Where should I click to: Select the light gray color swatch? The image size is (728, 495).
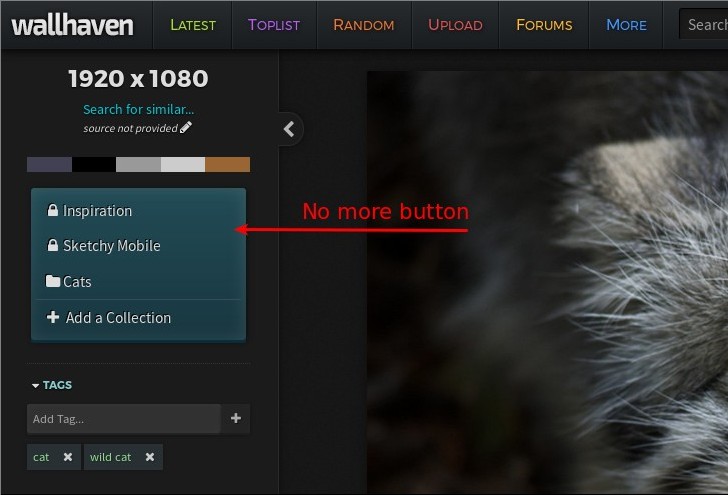point(183,164)
